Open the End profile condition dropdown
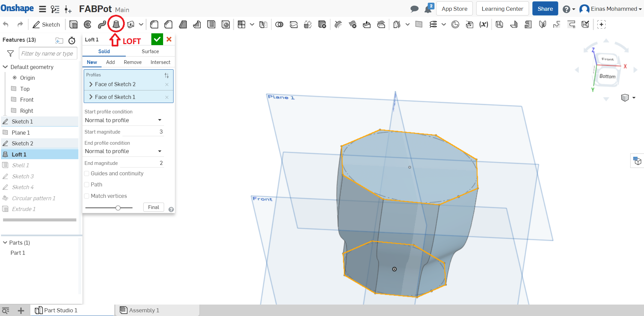 [123, 151]
